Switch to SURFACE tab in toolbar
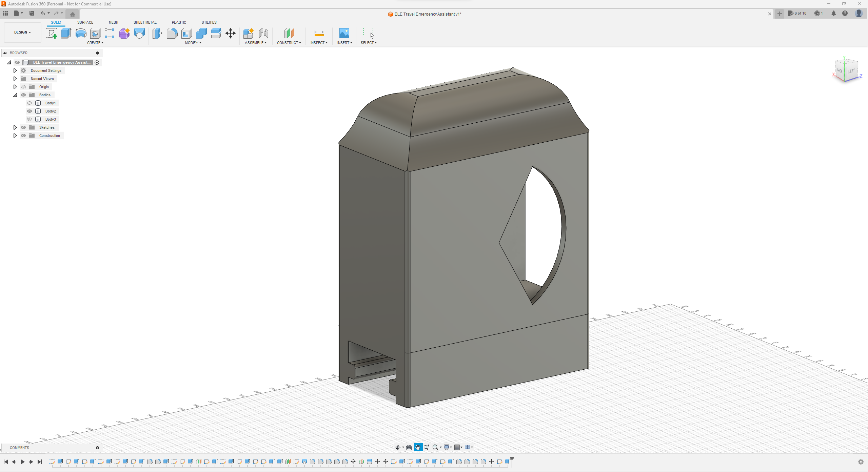 point(84,22)
